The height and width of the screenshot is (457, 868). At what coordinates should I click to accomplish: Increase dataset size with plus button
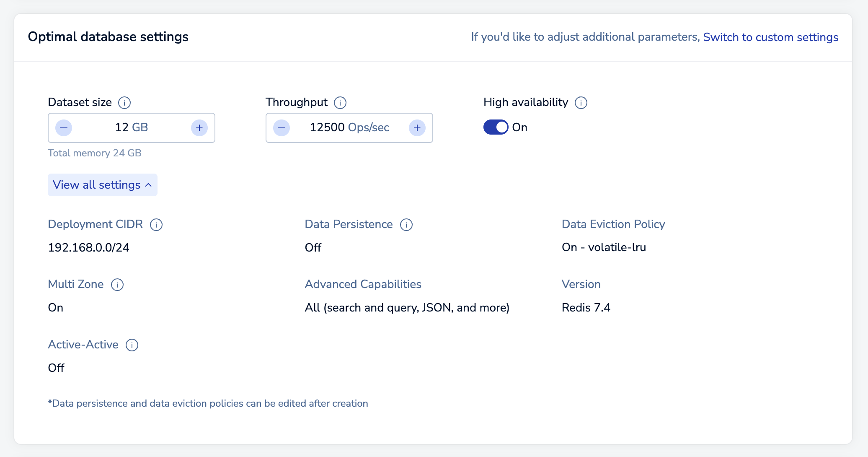pos(199,128)
